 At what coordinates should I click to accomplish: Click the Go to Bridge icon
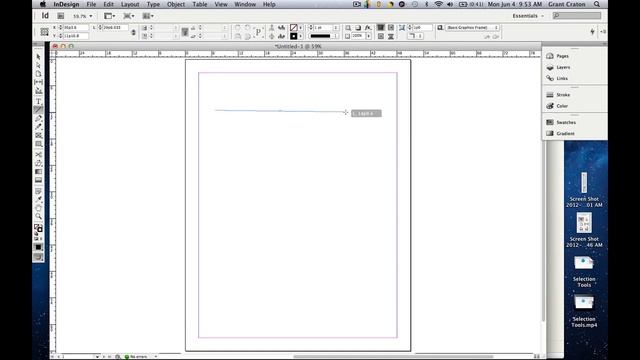coord(60,16)
